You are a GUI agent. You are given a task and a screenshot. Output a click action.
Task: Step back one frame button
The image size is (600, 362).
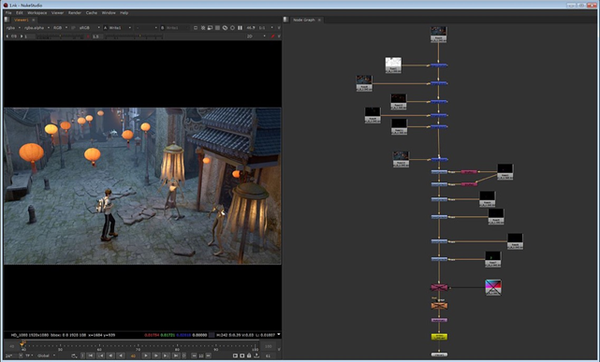111,355
